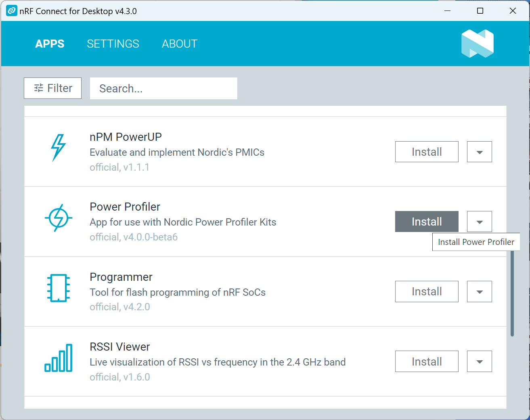The height and width of the screenshot is (420, 530).
Task: Click the app list vertical scrollbar
Action: point(512,293)
